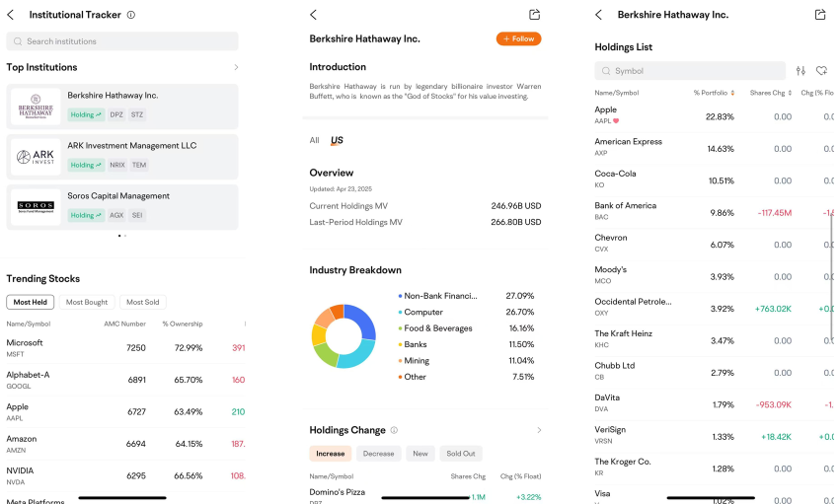Open Institutional Tracker info icon
The height and width of the screenshot is (504, 839).
131,15
